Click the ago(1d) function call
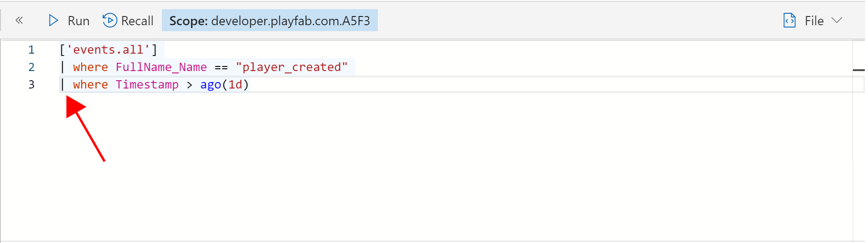The image size is (868, 243). [x=224, y=85]
